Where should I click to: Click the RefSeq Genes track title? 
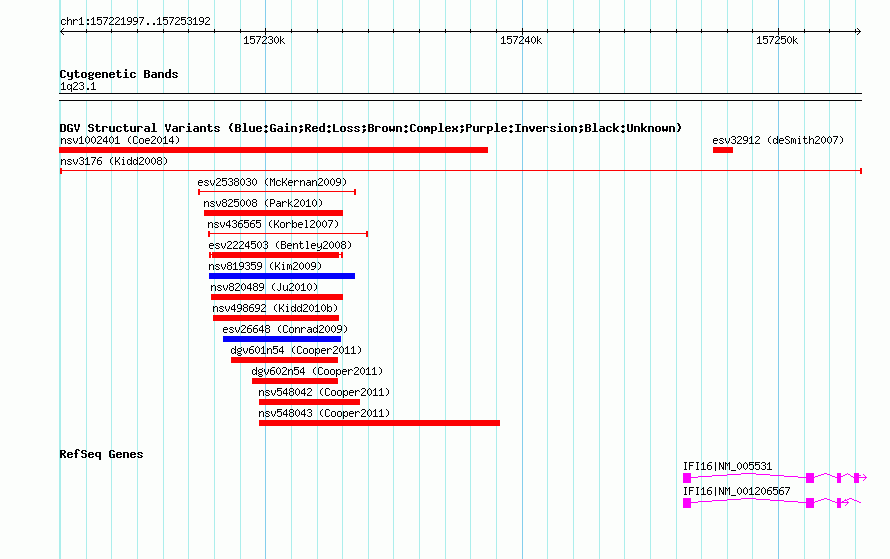tap(101, 454)
